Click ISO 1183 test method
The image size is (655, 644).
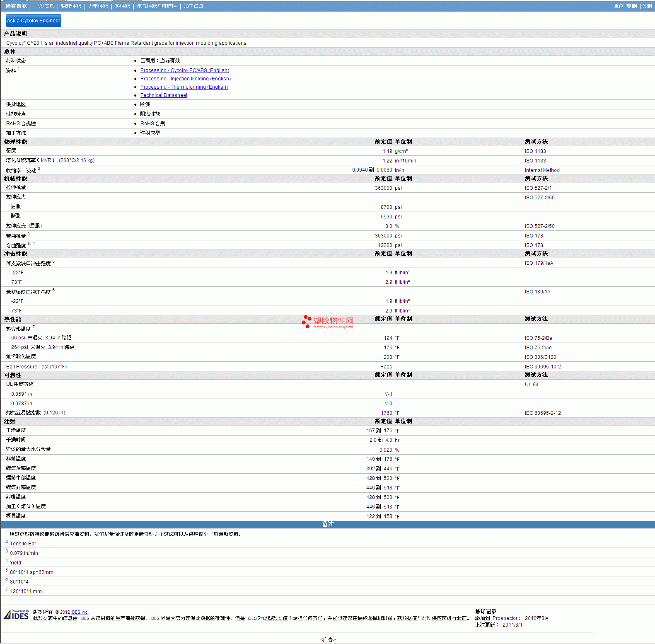click(x=535, y=151)
